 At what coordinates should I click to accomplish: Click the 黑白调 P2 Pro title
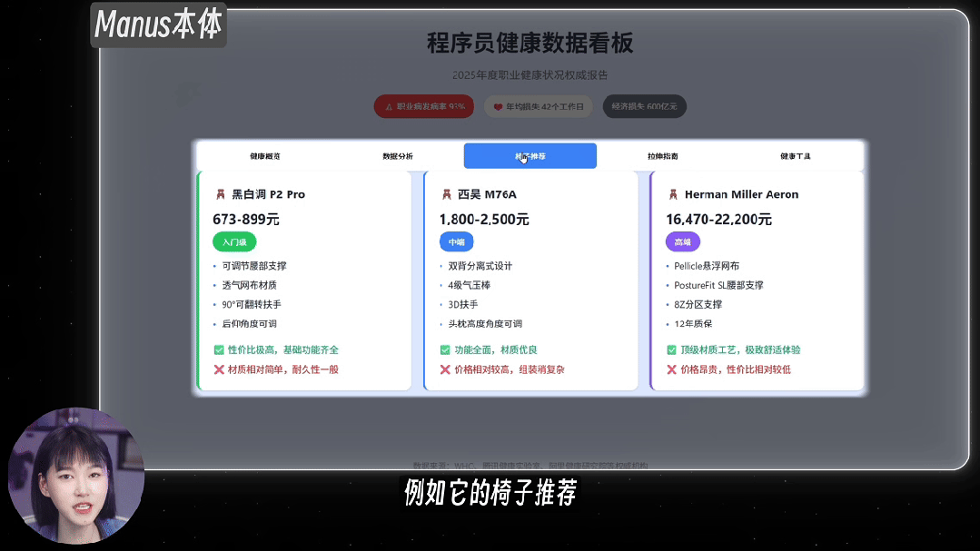pos(269,194)
